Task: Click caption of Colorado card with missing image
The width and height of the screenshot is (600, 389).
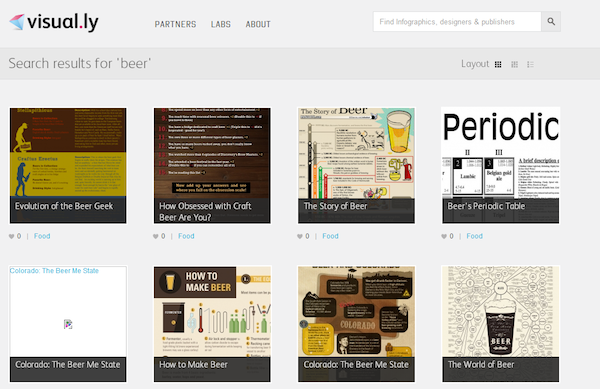Action: click(x=68, y=365)
